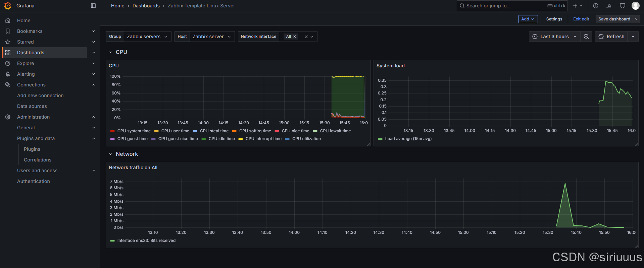
Task: Open the Group Zabbix servers dropdown
Action: click(x=148, y=37)
